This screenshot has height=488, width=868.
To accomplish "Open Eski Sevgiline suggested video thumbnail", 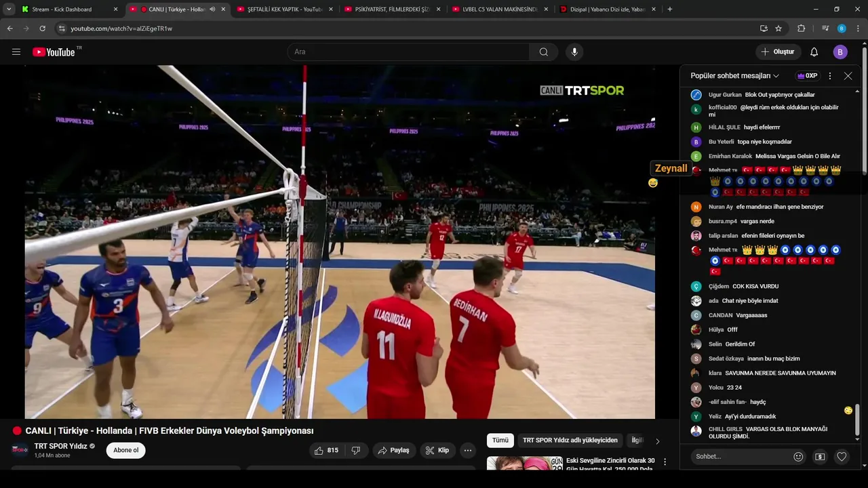I will [x=525, y=464].
